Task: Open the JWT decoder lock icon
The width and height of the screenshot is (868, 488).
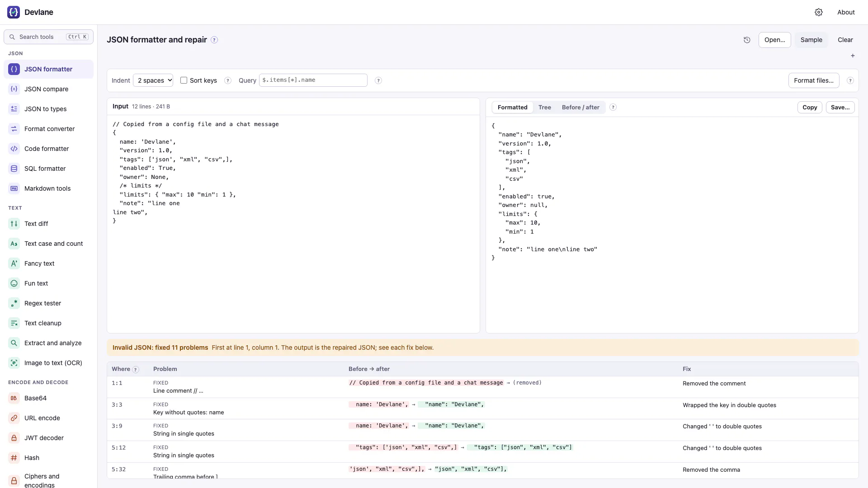Action: (14, 438)
